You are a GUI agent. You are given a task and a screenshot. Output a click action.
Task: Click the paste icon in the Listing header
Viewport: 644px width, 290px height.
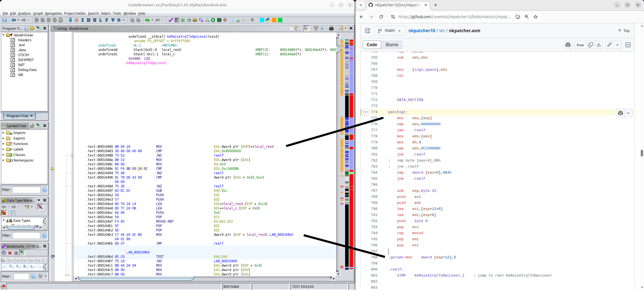(297, 28)
